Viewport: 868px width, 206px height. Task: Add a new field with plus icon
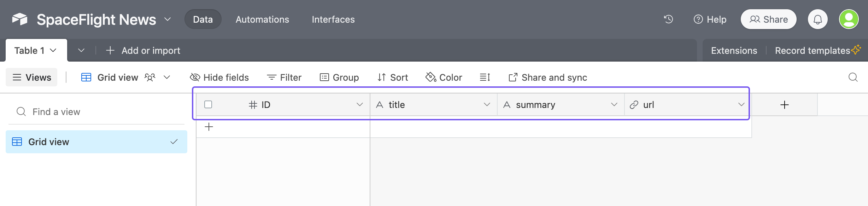tap(785, 105)
